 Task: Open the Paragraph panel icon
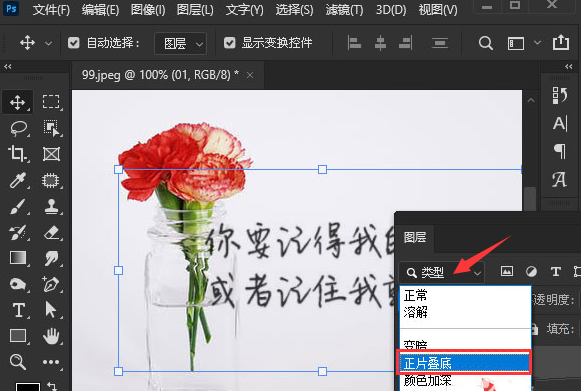pyautogui.click(x=560, y=151)
